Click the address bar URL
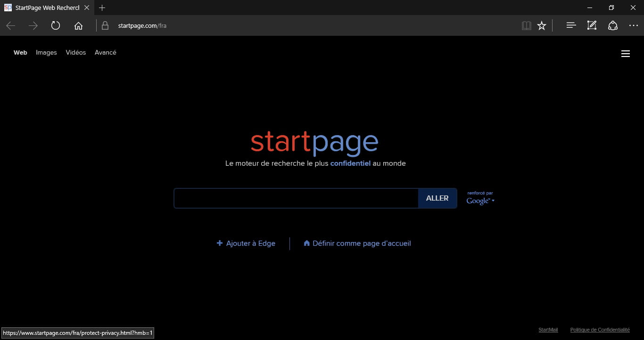 [142, 26]
